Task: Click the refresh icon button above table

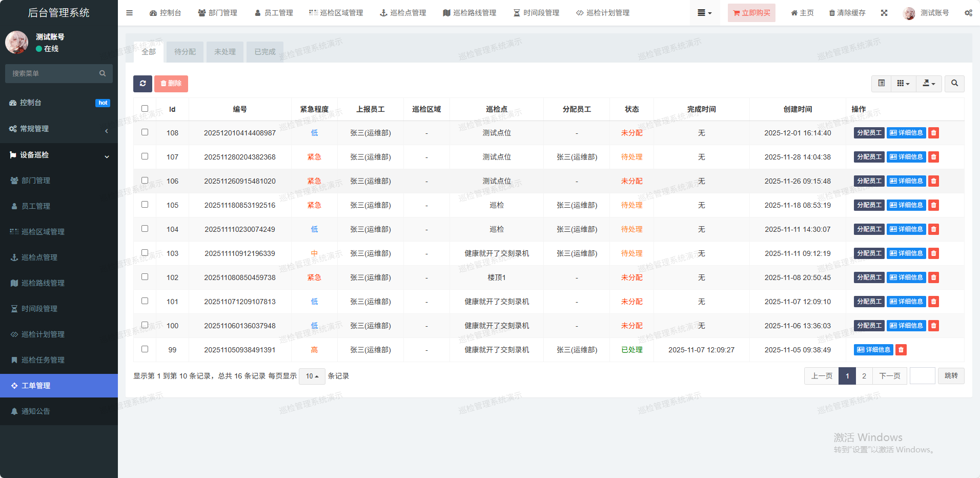Action: (142, 84)
